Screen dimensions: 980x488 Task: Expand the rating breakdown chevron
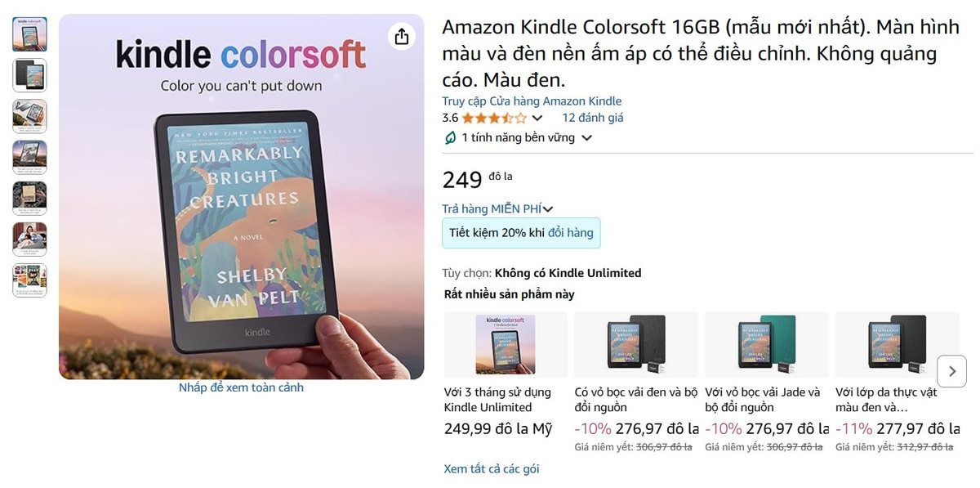point(537,118)
